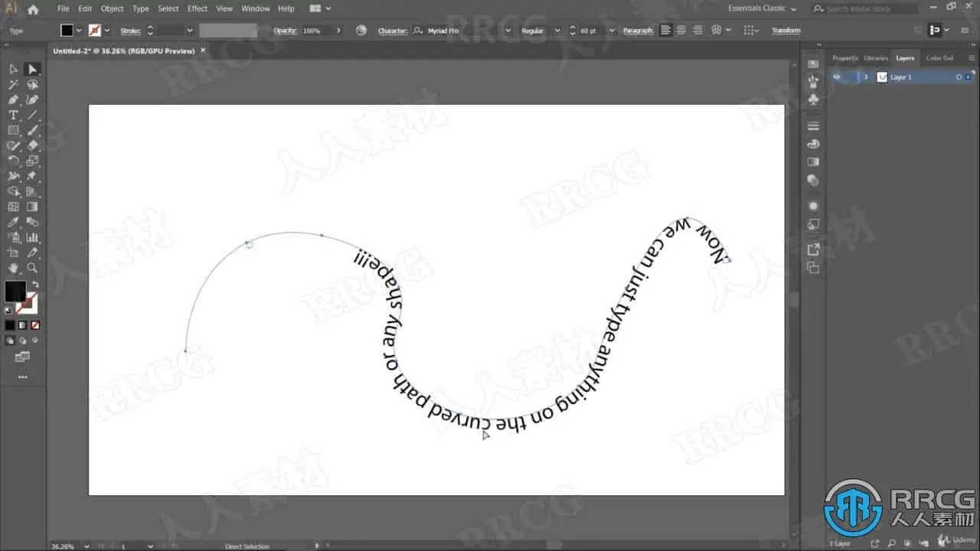Select the Gradient tool

(32, 207)
